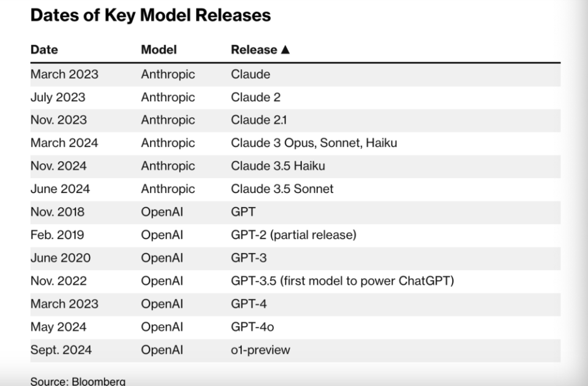Click the o1-preview release cell
This screenshot has height=386, width=588.
pyautogui.click(x=260, y=350)
